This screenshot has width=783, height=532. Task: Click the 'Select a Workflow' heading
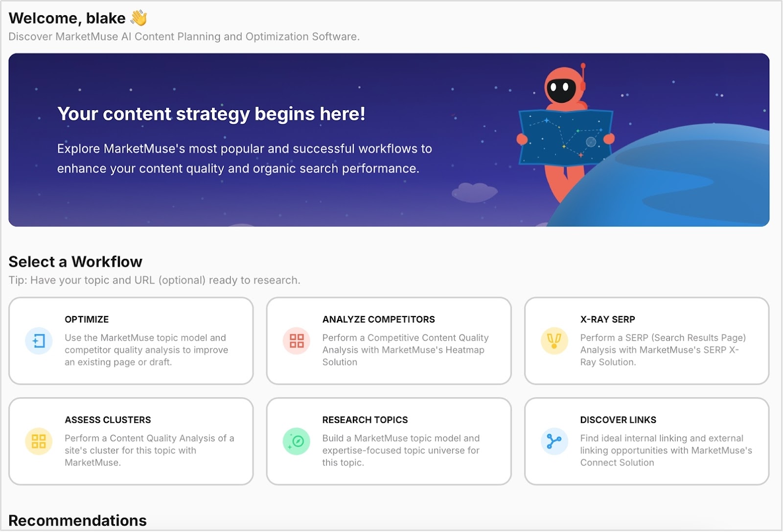coord(75,262)
